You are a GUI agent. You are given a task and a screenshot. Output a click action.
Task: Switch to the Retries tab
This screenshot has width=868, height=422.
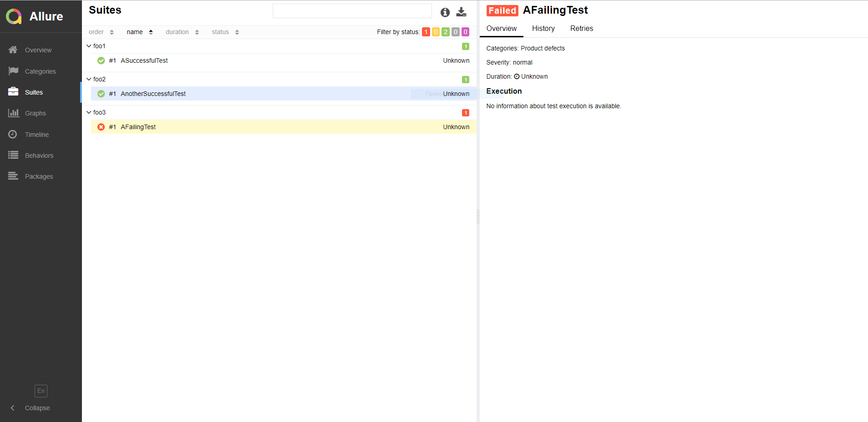tap(582, 28)
